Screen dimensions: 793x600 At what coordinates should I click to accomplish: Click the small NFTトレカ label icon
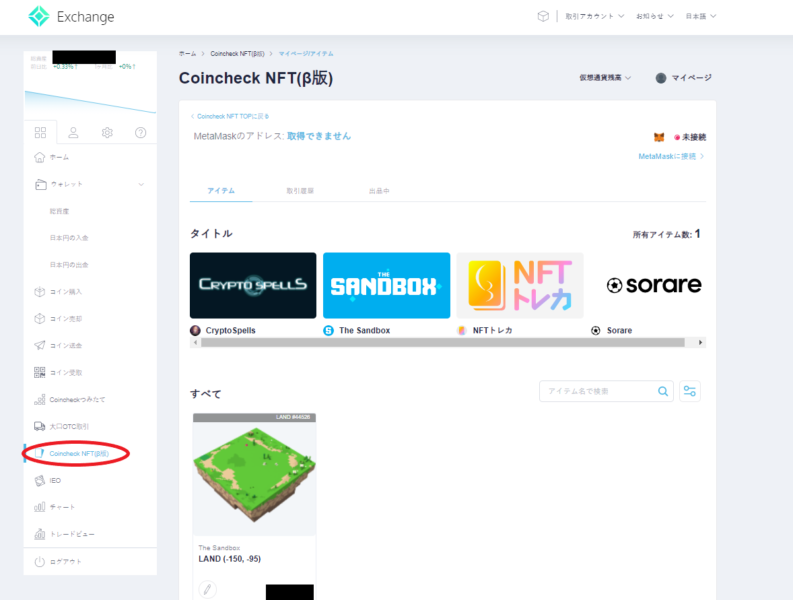click(x=462, y=330)
